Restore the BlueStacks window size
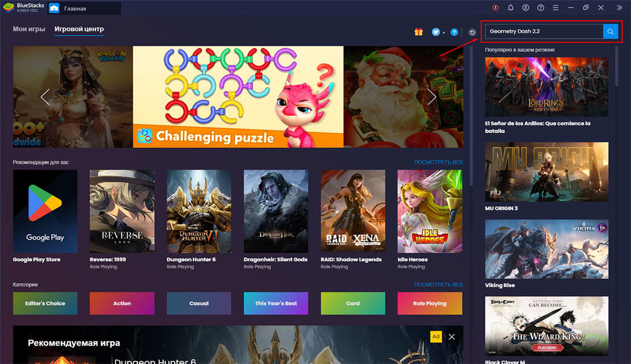This screenshot has height=364, width=631. 586,7
